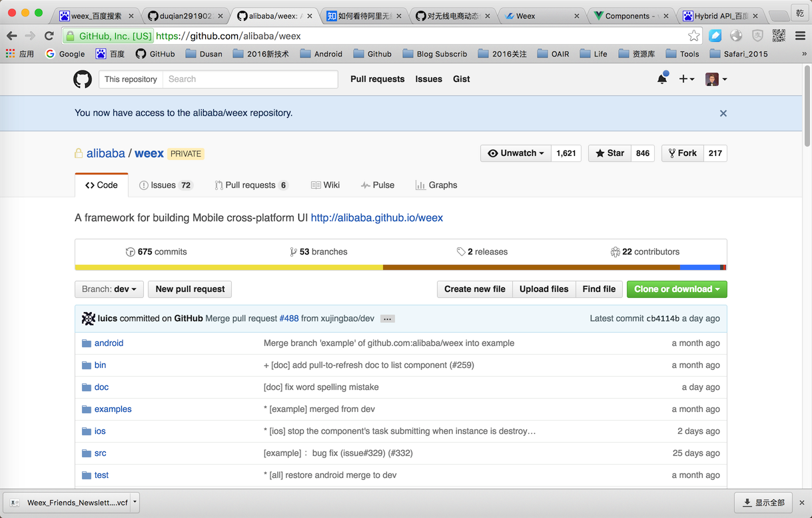Screen dimensions: 812x518
Task: View the 675 commits
Action: pos(156,252)
